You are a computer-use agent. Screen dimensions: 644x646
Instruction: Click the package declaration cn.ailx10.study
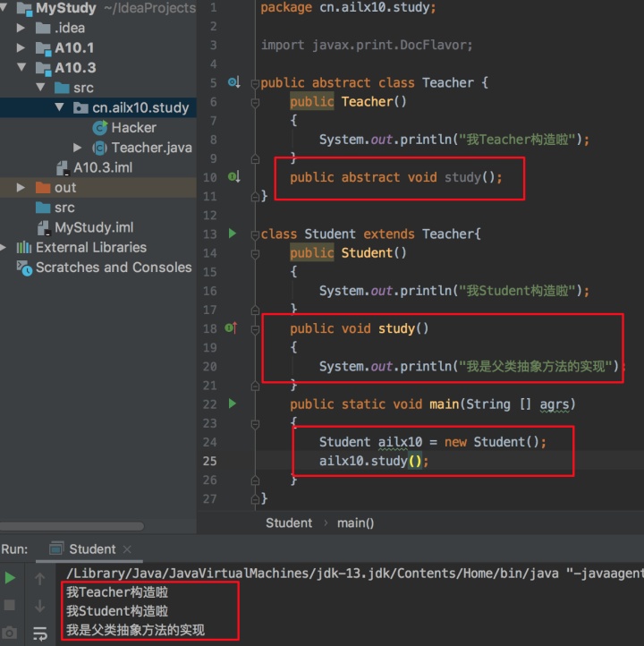click(374, 7)
